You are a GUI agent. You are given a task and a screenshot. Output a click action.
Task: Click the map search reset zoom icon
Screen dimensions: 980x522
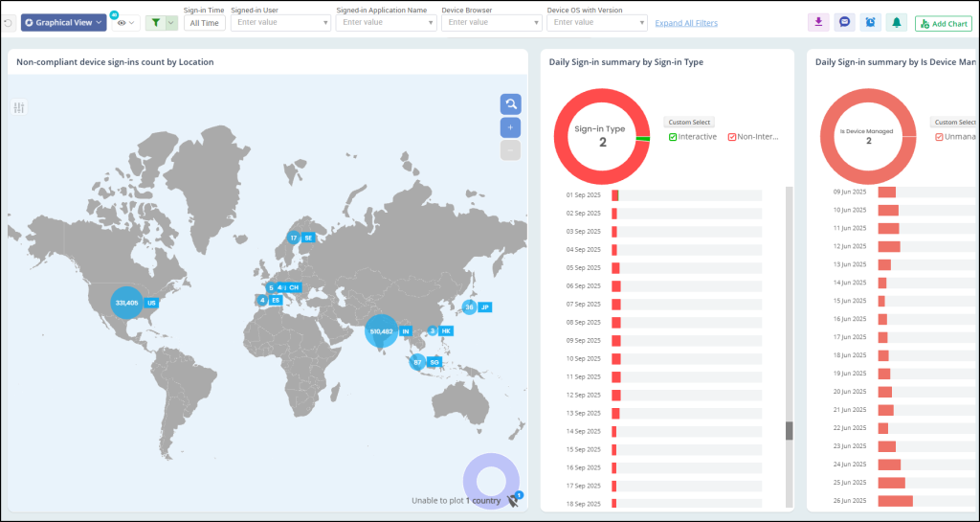511,103
